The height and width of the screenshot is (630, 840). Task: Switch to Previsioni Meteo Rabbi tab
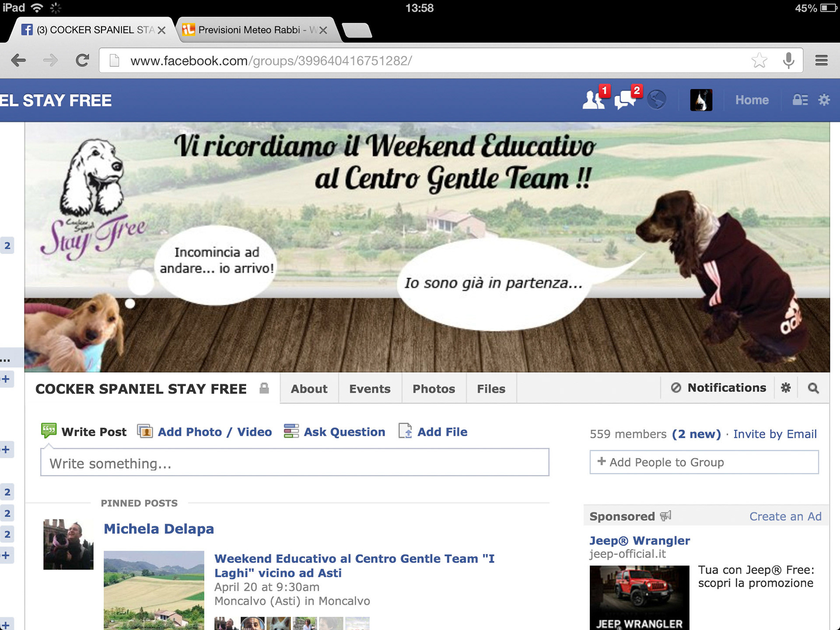pyautogui.click(x=249, y=30)
